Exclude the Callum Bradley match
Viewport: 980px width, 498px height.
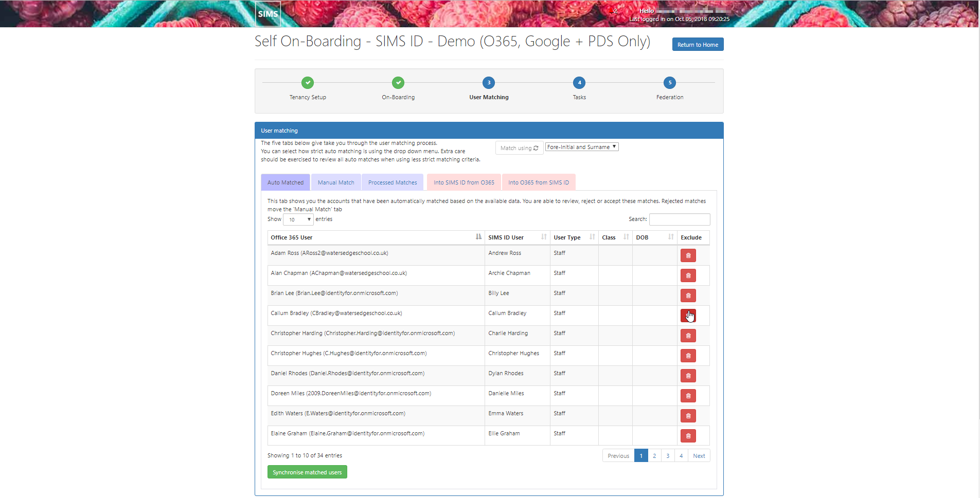tap(688, 316)
